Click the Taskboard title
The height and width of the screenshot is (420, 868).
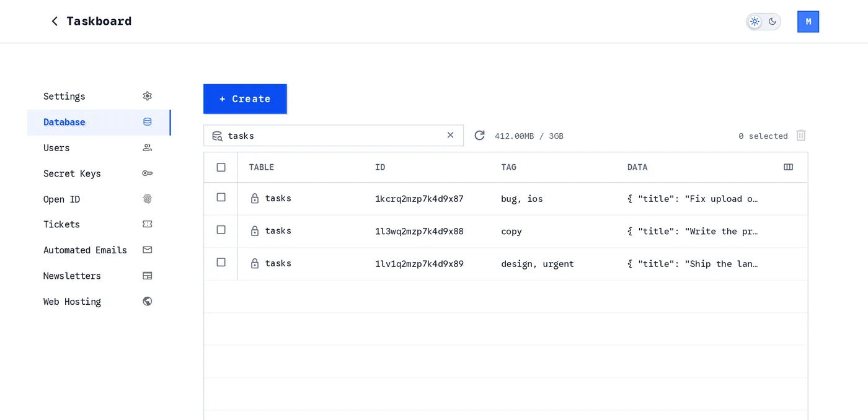(99, 21)
